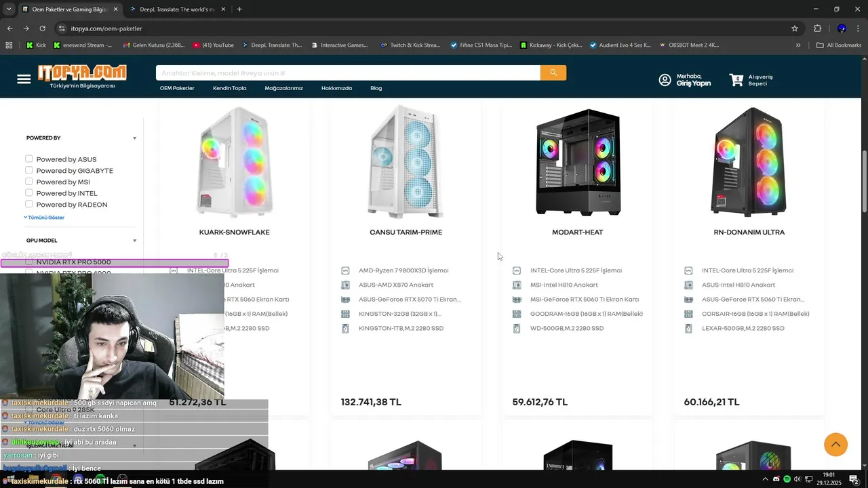Image resolution: width=868 pixels, height=488 pixels.
Task: Open the Twitch & Kick Stream bookmark
Action: coord(410,45)
